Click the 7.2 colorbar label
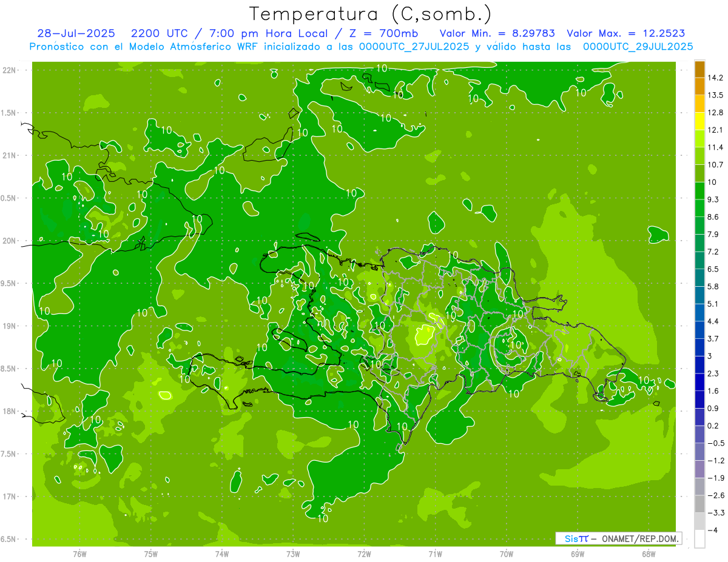The height and width of the screenshot is (562, 728). tap(713, 252)
